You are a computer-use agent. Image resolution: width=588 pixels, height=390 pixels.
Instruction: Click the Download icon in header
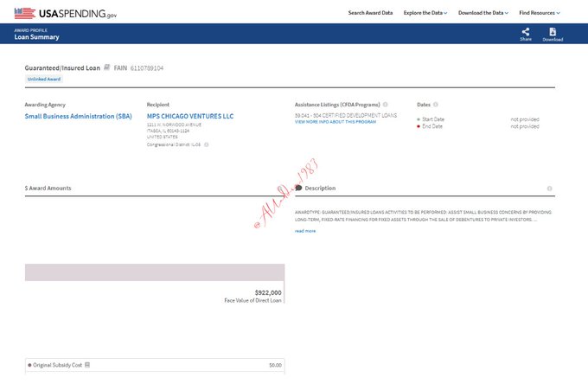click(553, 32)
